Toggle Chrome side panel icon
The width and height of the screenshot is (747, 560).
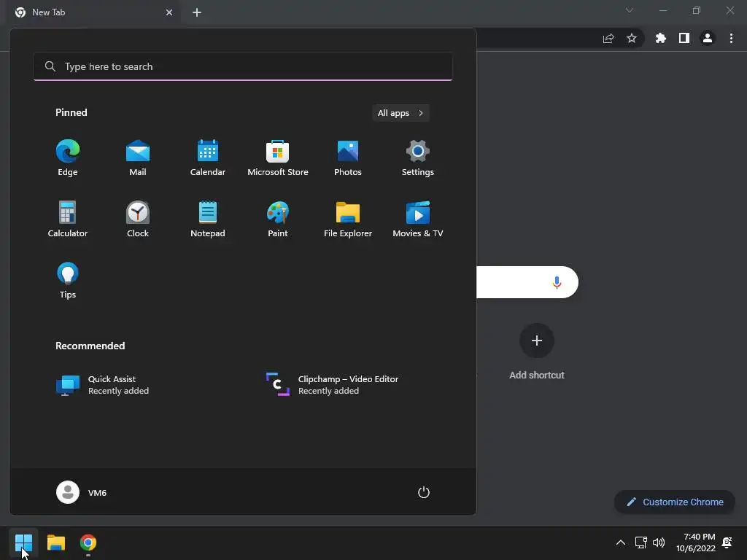684,38
